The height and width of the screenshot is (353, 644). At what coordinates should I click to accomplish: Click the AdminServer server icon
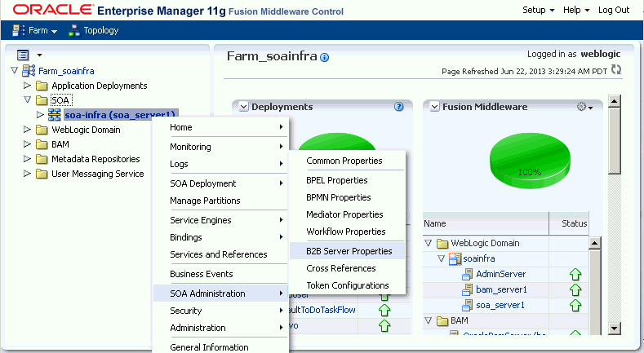(x=468, y=274)
